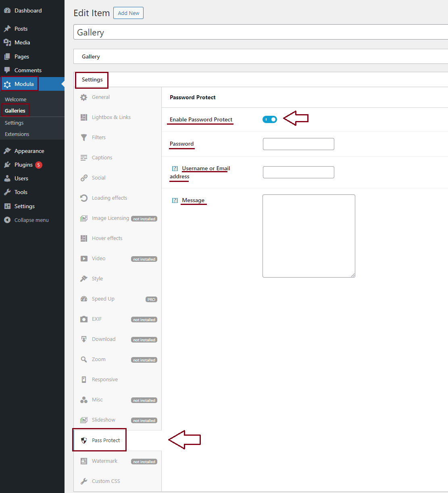Collapse the WordPress admin menu
This screenshot has height=493, width=448.
[x=31, y=220]
